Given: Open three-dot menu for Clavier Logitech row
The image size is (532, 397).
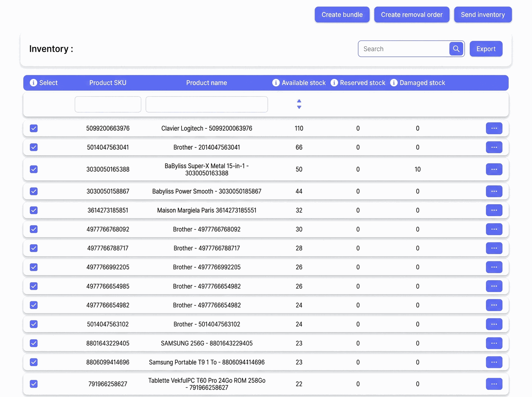Looking at the screenshot, I should click(x=494, y=128).
